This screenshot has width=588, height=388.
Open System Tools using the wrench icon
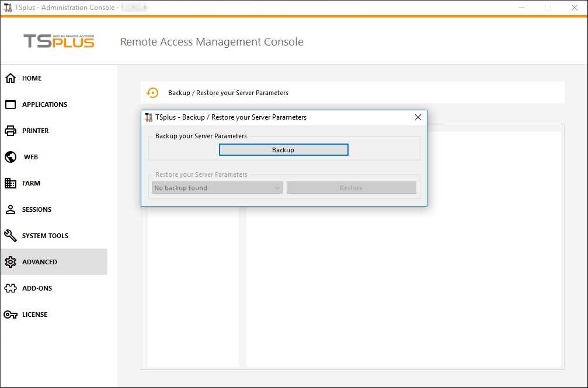pos(10,235)
